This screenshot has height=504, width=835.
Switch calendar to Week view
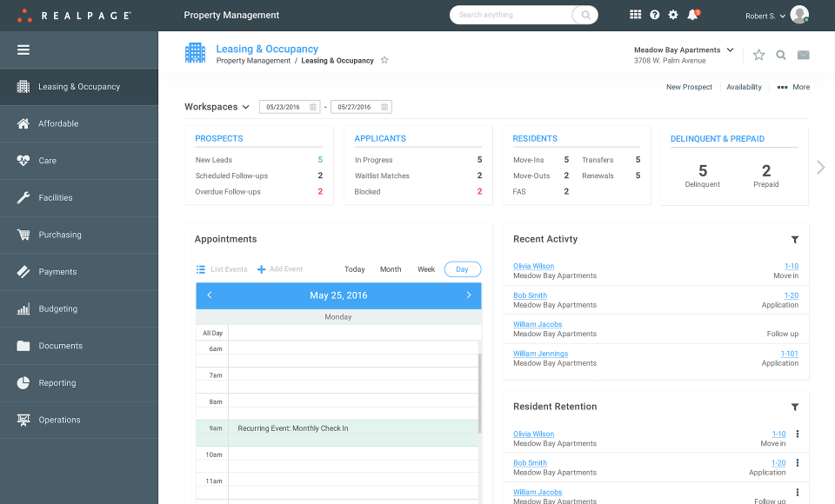tap(426, 269)
